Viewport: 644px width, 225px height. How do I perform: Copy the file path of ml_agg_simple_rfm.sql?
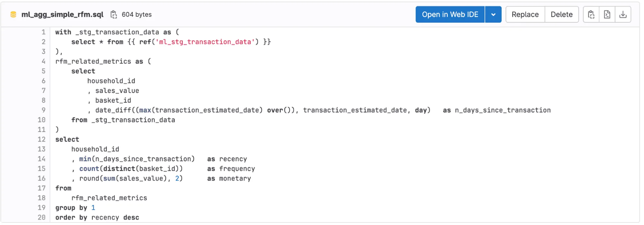[x=113, y=15]
